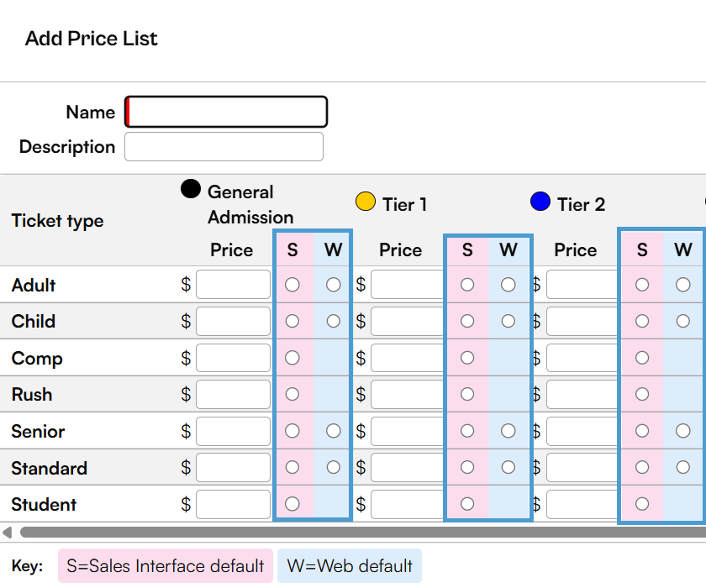The image size is (706, 588).
Task: Click the horizontal scrollbar thumb
Action: tap(363, 533)
